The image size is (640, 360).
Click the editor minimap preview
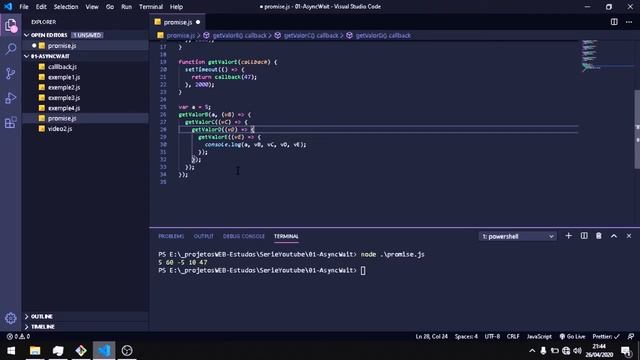(x=591, y=56)
